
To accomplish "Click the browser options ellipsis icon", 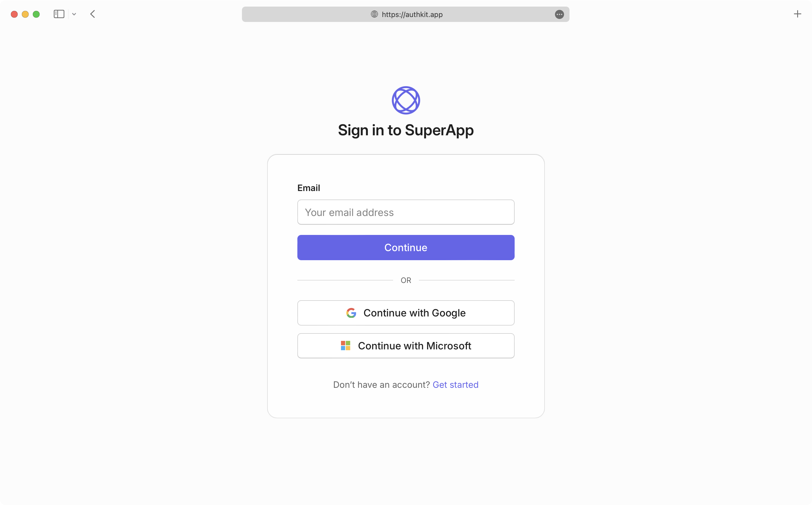I will point(559,14).
